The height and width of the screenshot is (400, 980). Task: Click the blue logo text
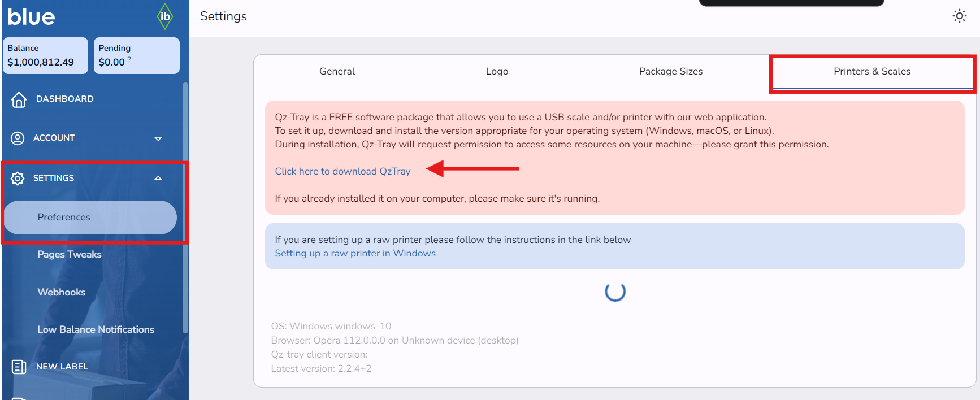pos(32,17)
